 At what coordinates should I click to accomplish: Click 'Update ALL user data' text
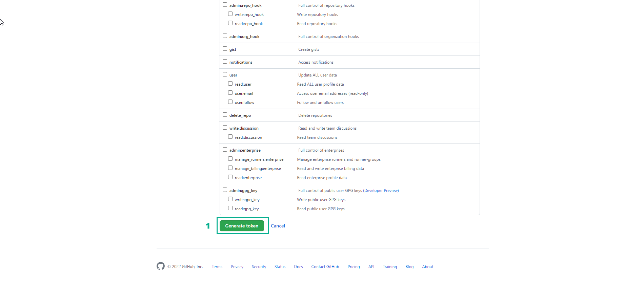pos(318,75)
